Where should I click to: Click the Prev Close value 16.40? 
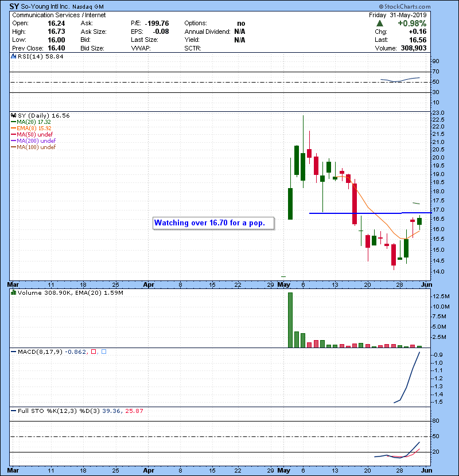click(56, 48)
